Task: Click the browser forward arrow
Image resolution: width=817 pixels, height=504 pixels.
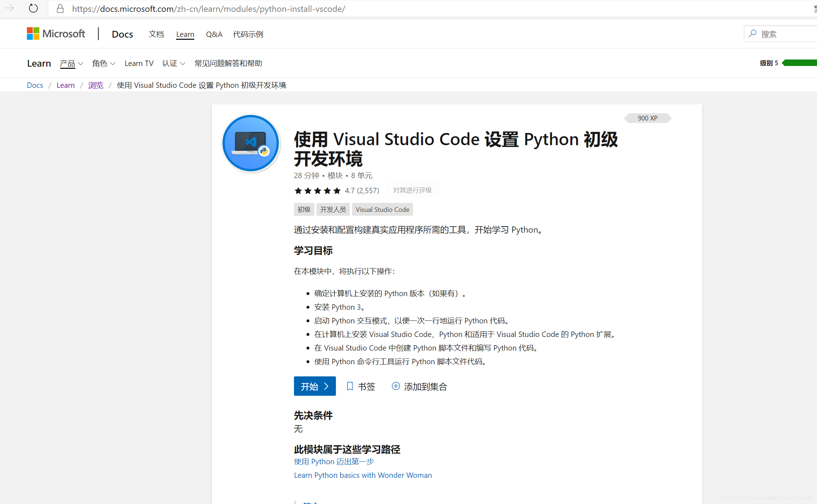Action: coord(10,8)
